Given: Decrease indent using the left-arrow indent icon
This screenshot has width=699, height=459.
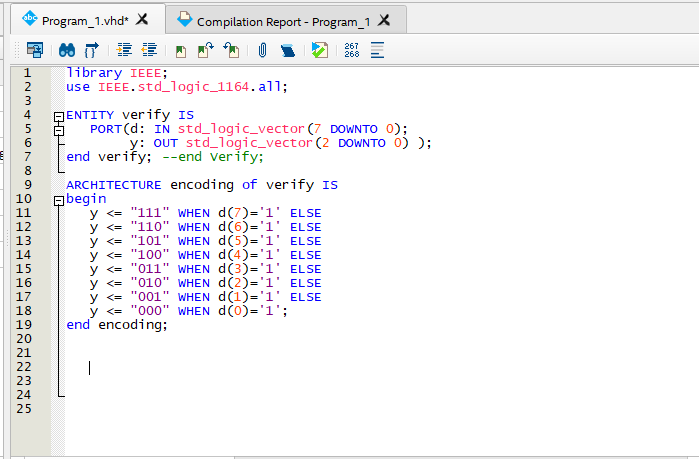Looking at the screenshot, I should point(149,50).
